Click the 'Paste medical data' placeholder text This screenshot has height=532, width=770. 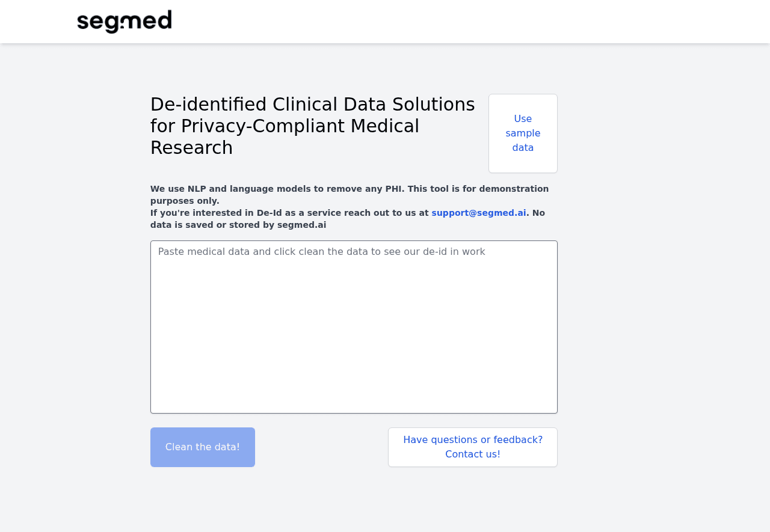coord(321,252)
